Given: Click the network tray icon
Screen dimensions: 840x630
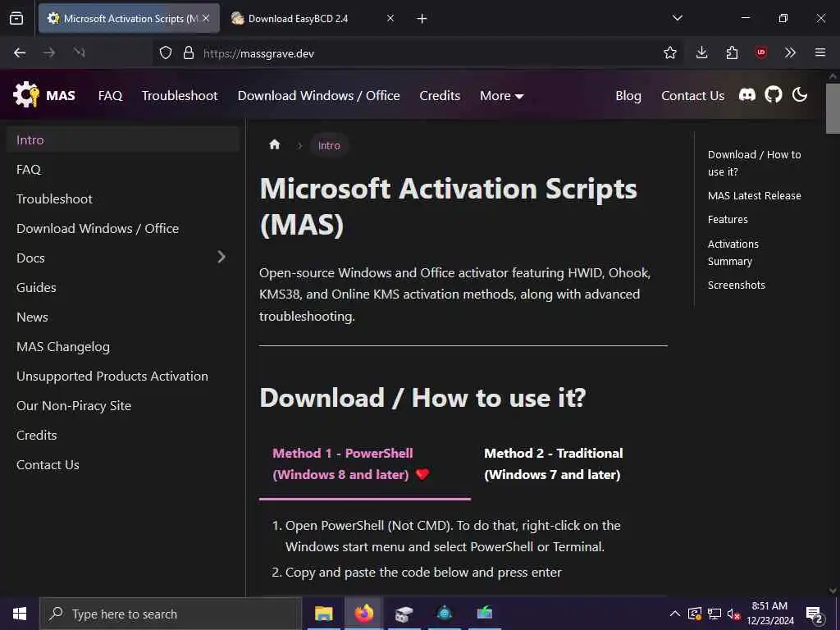Looking at the screenshot, I should (714, 614).
